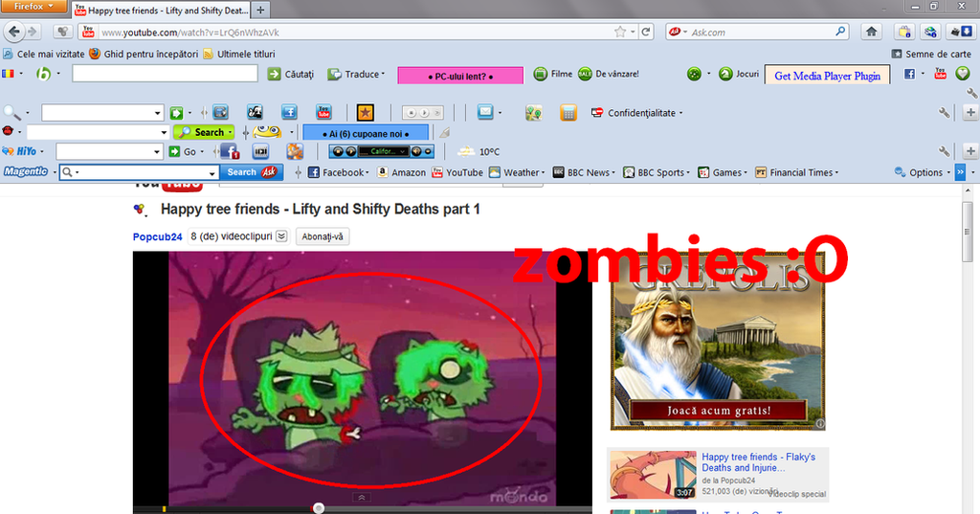Go back to the previous page
Screen dimensions: 980x514
coord(14,32)
